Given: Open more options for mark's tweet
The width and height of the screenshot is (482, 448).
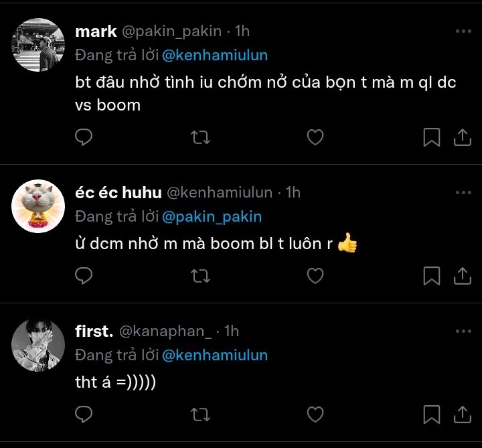Looking at the screenshot, I should pos(463,31).
